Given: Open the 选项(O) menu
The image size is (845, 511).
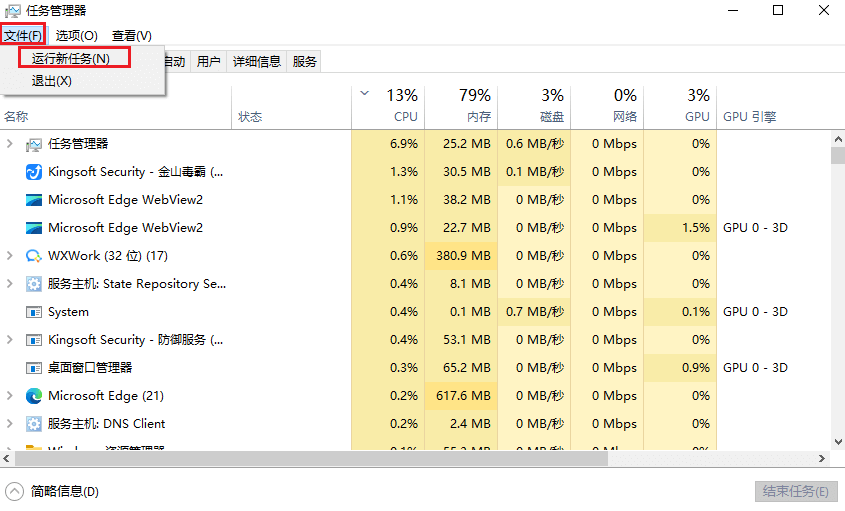Looking at the screenshot, I should 77,36.
